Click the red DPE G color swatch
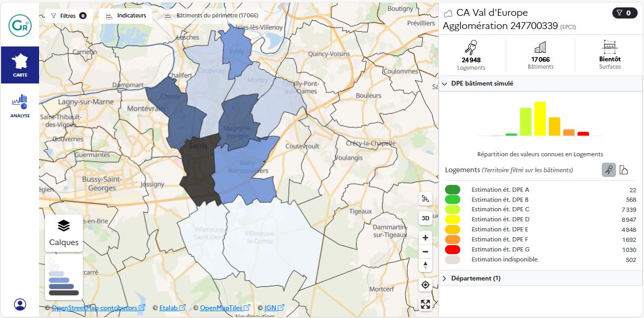This screenshot has width=644, height=318. (x=452, y=249)
